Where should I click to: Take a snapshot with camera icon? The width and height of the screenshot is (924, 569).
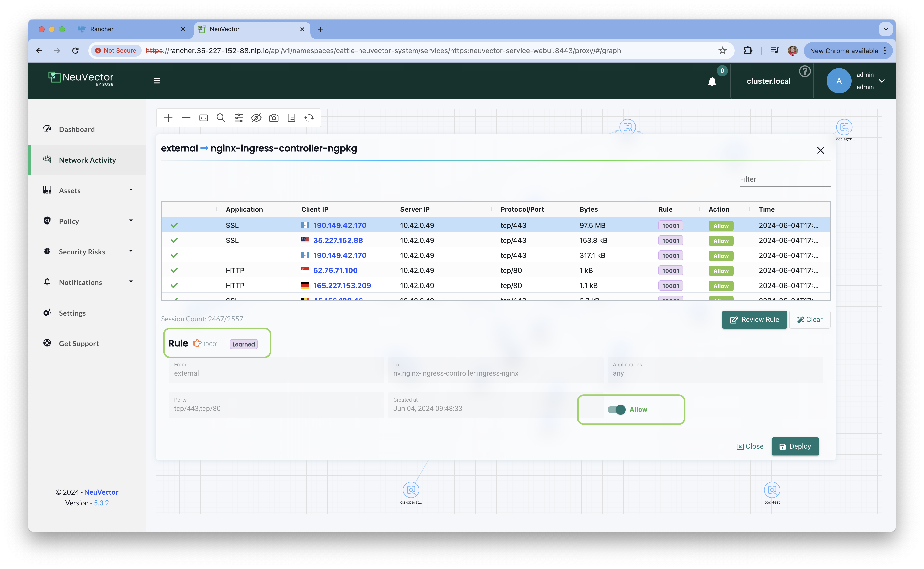(x=274, y=118)
